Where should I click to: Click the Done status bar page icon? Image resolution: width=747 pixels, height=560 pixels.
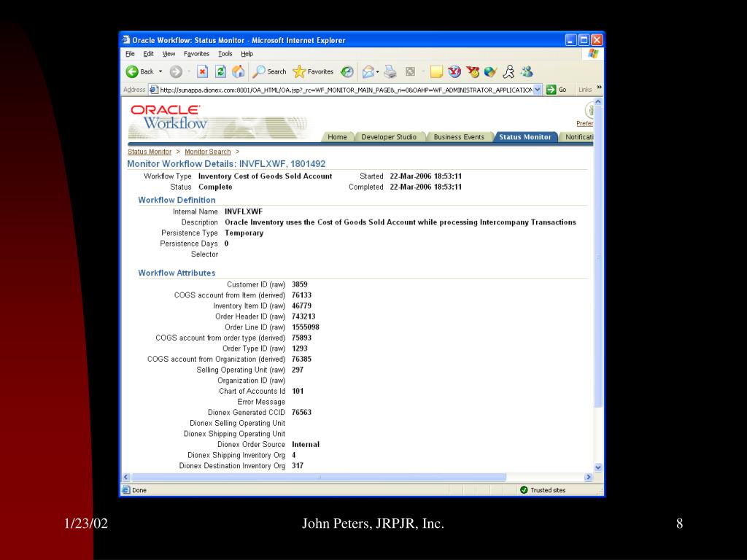pos(126,490)
